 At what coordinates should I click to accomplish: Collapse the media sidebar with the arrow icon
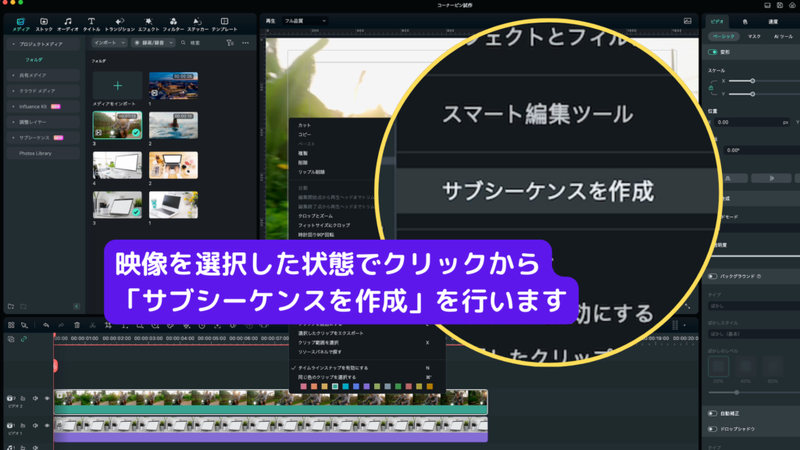pos(77,306)
